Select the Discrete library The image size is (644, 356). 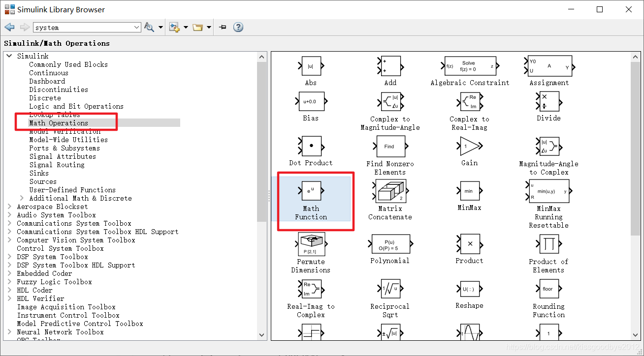[x=45, y=98]
